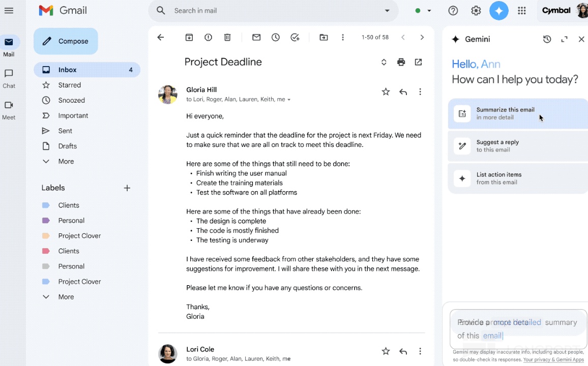Delete the open email
The height and width of the screenshot is (366, 588).
coord(227,38)
